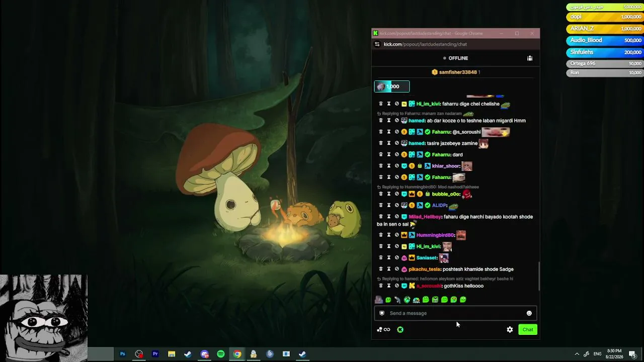This screenshot has height=362, width=644.
Task: Open Spotify from the taskbar
Action: click(221, 354)
